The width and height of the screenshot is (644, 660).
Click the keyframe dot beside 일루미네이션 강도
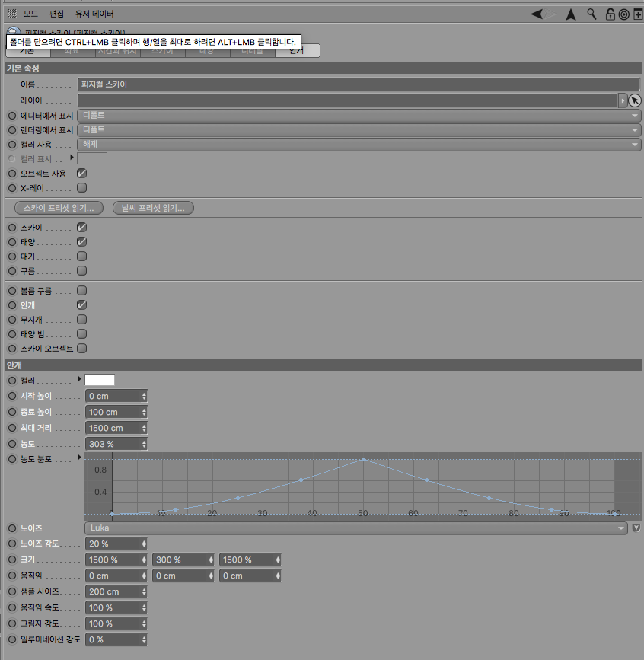click(12, 639)
